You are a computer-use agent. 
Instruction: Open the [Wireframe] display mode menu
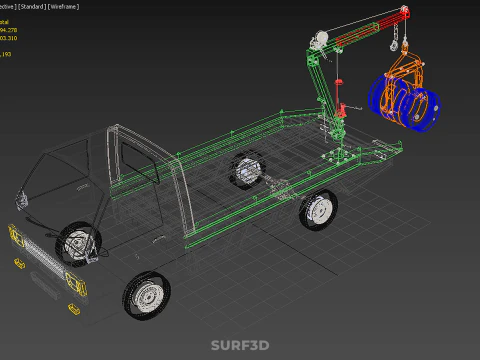point(63,7)
